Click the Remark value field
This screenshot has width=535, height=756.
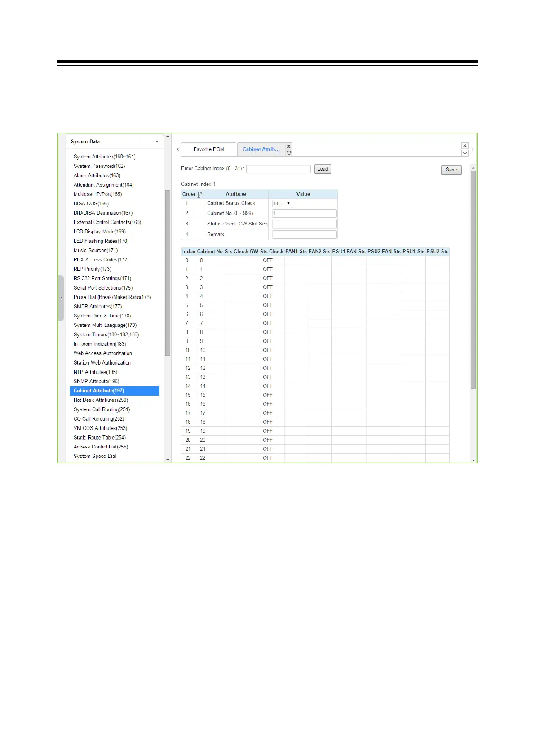(x=304, y=234)
